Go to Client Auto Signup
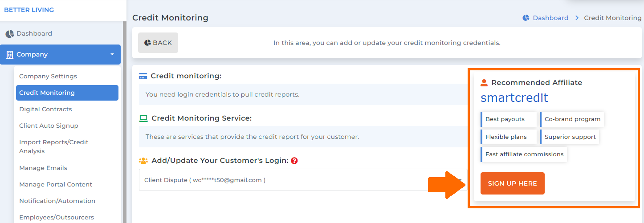This screenshot has width=644, height=223. pyautogui.click(x=49, y=126)
